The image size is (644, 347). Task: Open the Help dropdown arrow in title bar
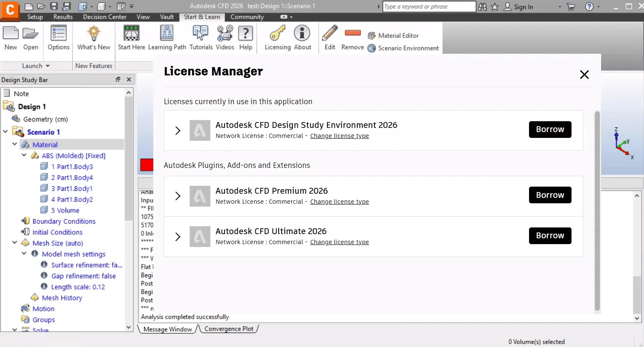(x=599, y=7)
